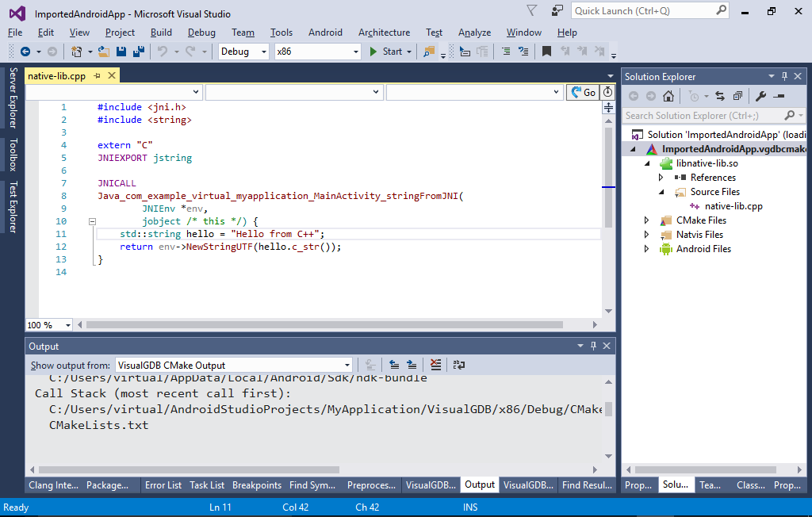The height and width of the screenshot is (517, 812).
Task: Click the Go button above the editor
Action: (x=584, y=93)
